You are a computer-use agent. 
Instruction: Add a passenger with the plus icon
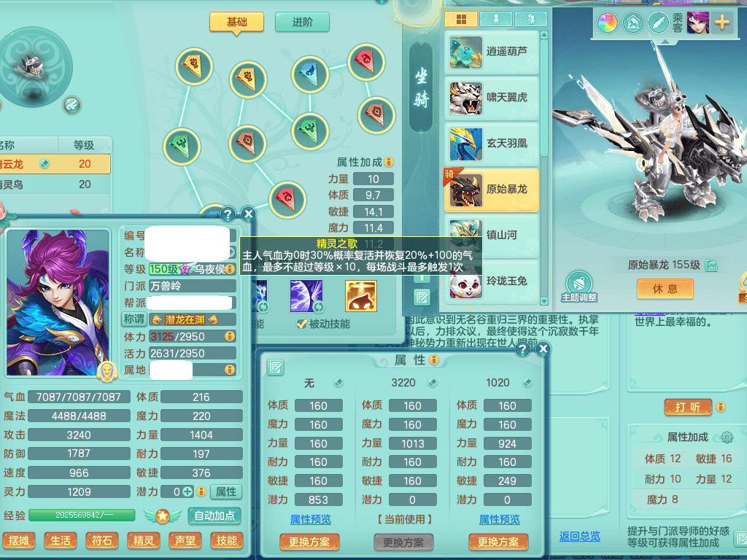point(722,23)
